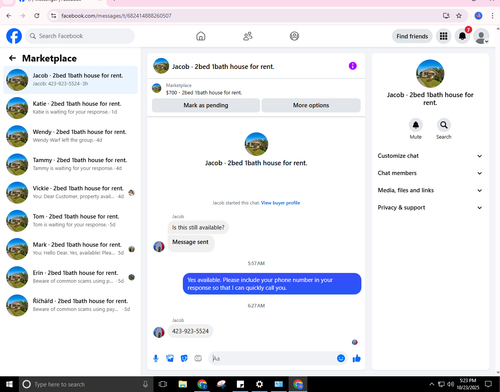Show hidden system tray icons

tap(431, 384)
